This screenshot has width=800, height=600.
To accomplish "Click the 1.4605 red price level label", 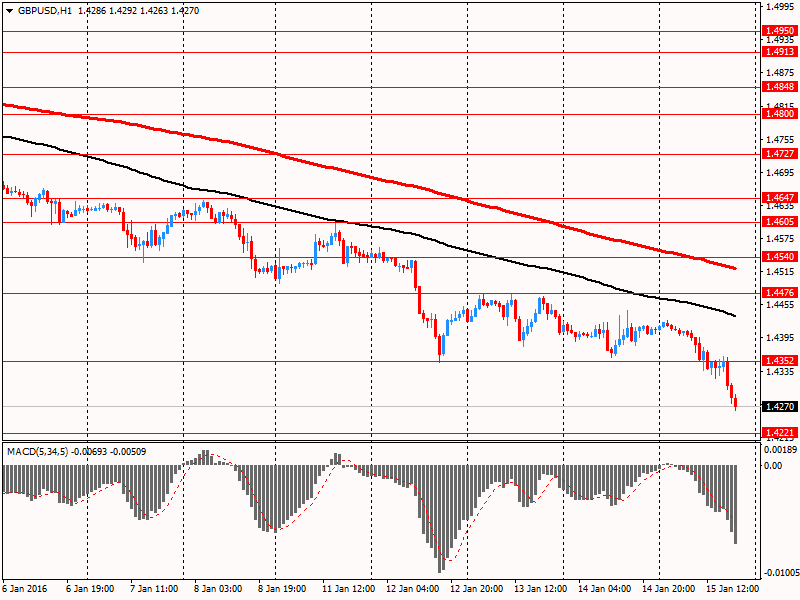I will [x=780, y=221].
